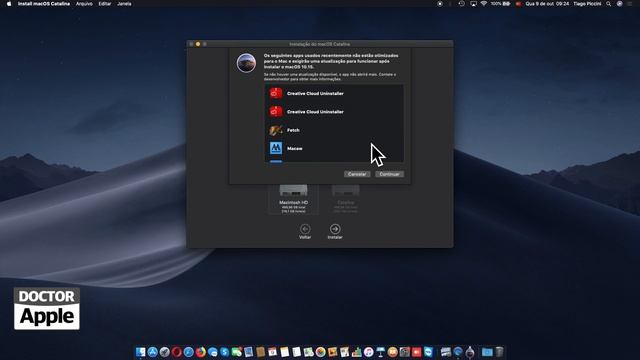Image resolution: width=640 pixels, height=360 pixels.
Task: Select Macaw in the app list
Action: [x=334, y=149]
